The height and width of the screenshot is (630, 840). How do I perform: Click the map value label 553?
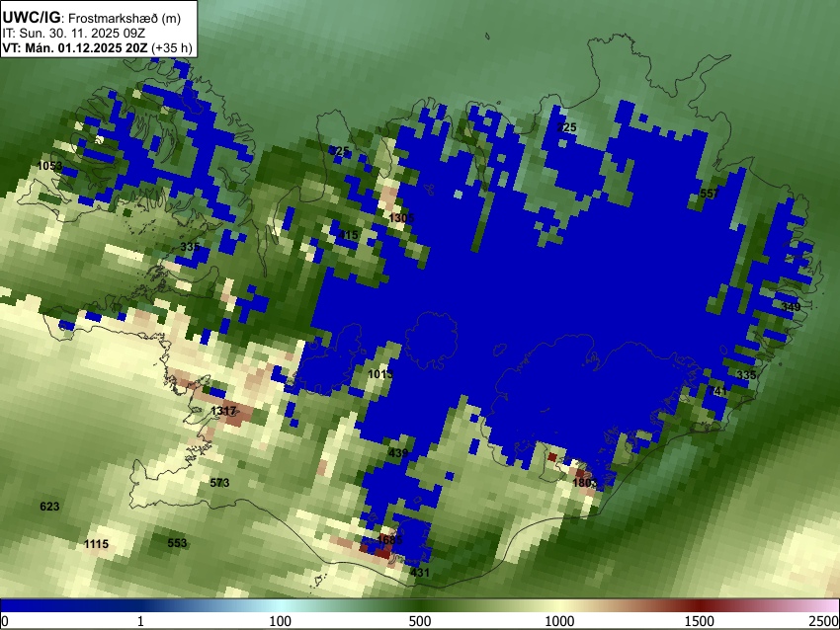(x=177, y=543)
